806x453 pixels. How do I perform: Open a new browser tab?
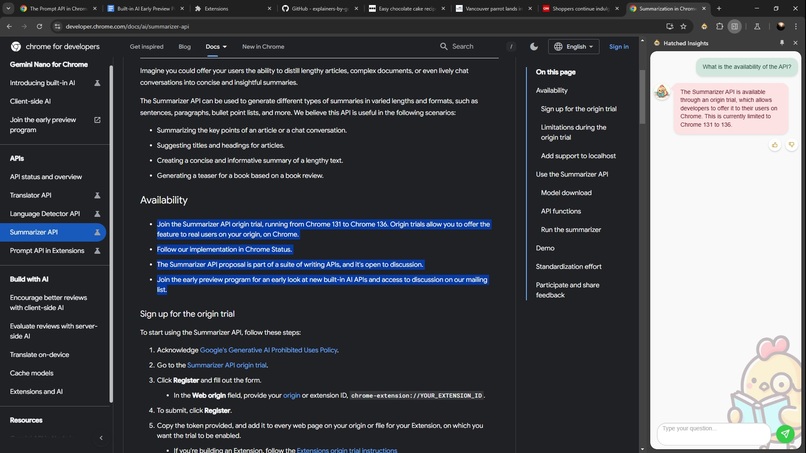(719, 8)
